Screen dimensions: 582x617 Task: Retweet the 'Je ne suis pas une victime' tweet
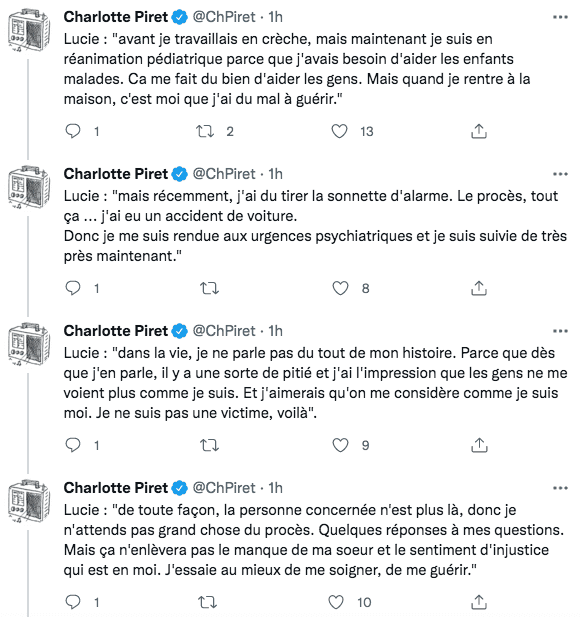tap(209, 445)
